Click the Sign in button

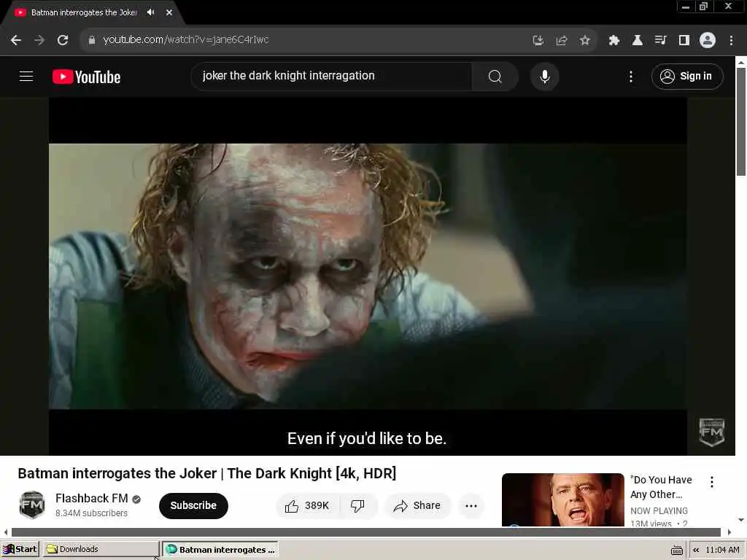pyautogui.click(x=687, y=76)
